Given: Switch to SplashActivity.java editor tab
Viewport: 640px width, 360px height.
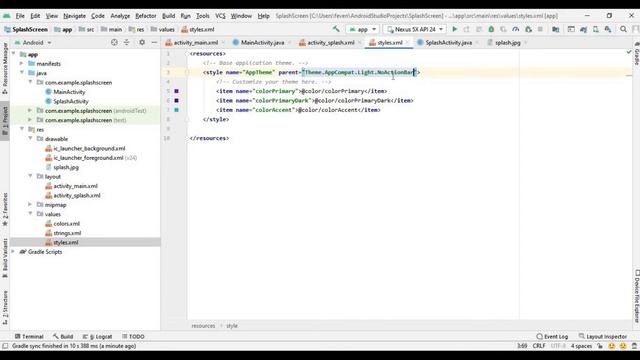Looking at the screenshot, I should (x=448, y=42).
